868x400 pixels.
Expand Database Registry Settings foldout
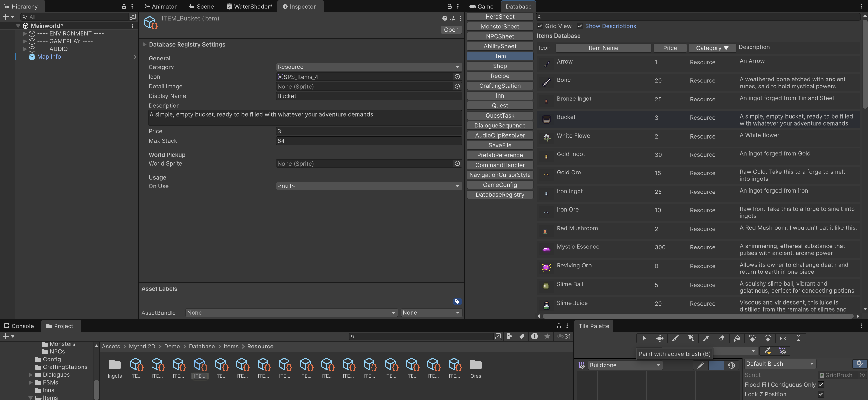click(145, 44)
